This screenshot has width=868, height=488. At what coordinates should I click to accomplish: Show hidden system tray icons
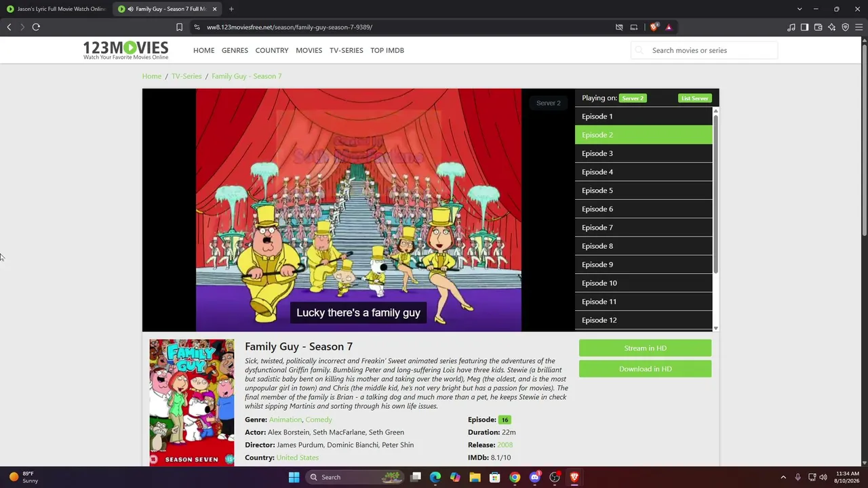783,477
